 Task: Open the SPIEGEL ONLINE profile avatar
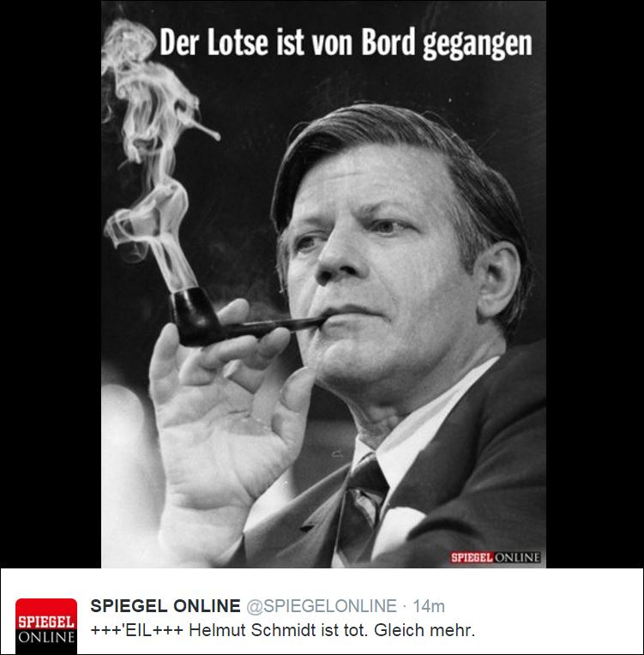coord(46,626)
